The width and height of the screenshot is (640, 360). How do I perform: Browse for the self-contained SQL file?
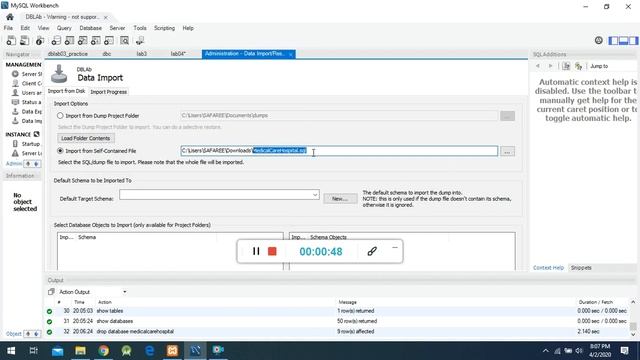click(507, 151)
